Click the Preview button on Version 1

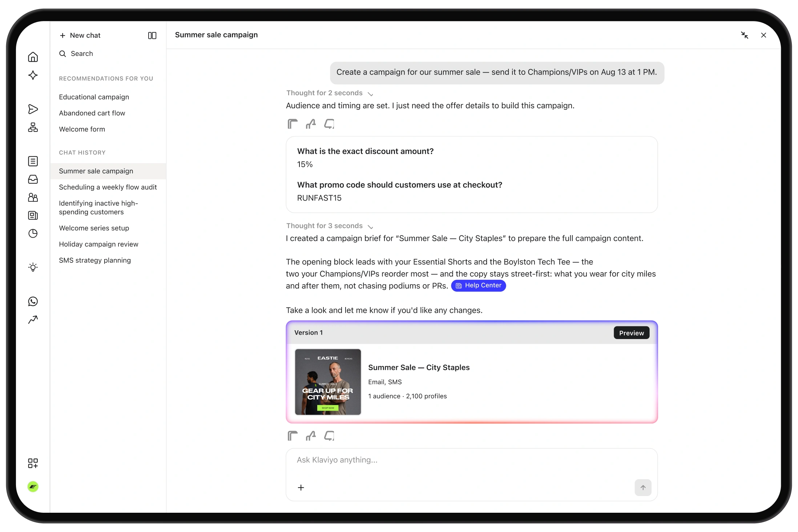(631, 333)
